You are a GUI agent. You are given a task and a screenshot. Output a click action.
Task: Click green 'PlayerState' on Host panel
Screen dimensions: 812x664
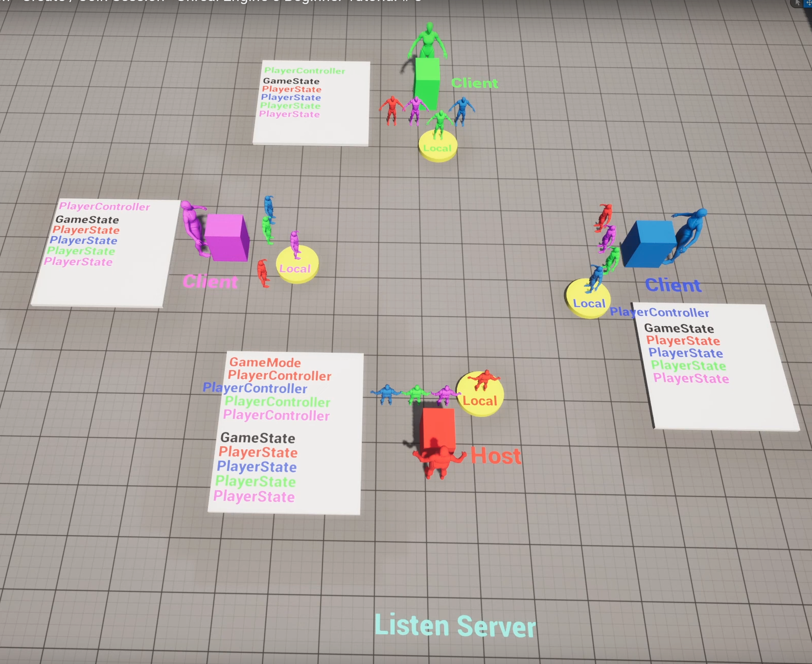click(256, 482)
